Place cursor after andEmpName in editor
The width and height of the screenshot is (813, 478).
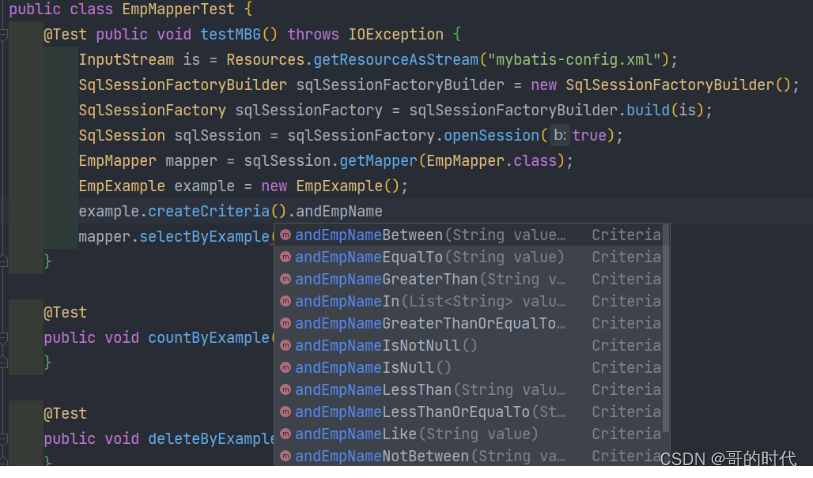click(x=383, y=212)
